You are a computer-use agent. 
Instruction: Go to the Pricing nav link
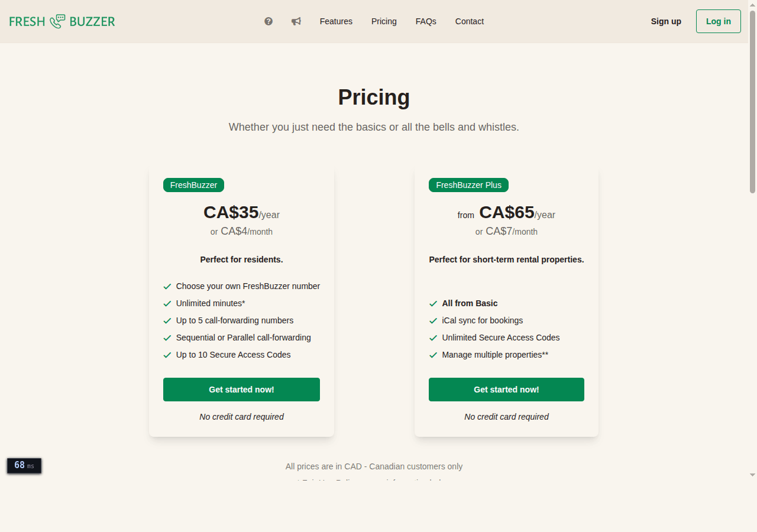coord(384,21)
